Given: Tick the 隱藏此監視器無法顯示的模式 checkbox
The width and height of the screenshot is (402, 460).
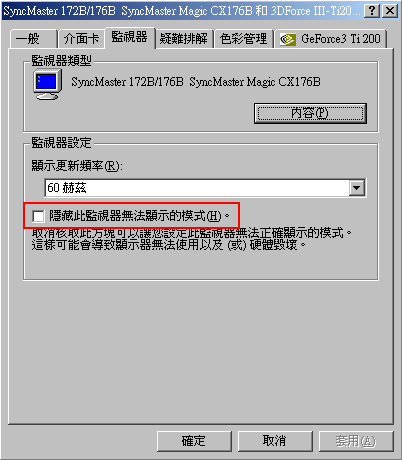Looking at the screenshot, I should 38,216.
